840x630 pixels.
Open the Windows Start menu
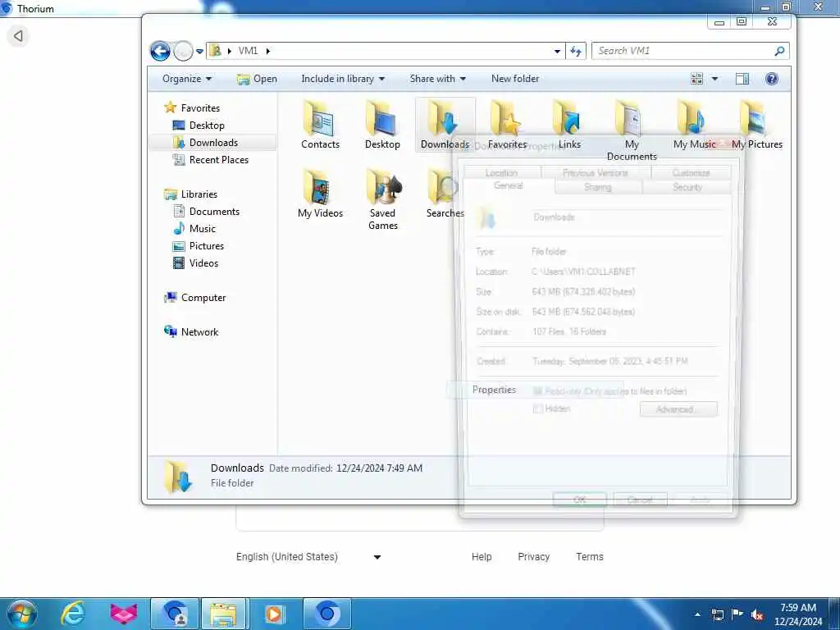(22, 614)
